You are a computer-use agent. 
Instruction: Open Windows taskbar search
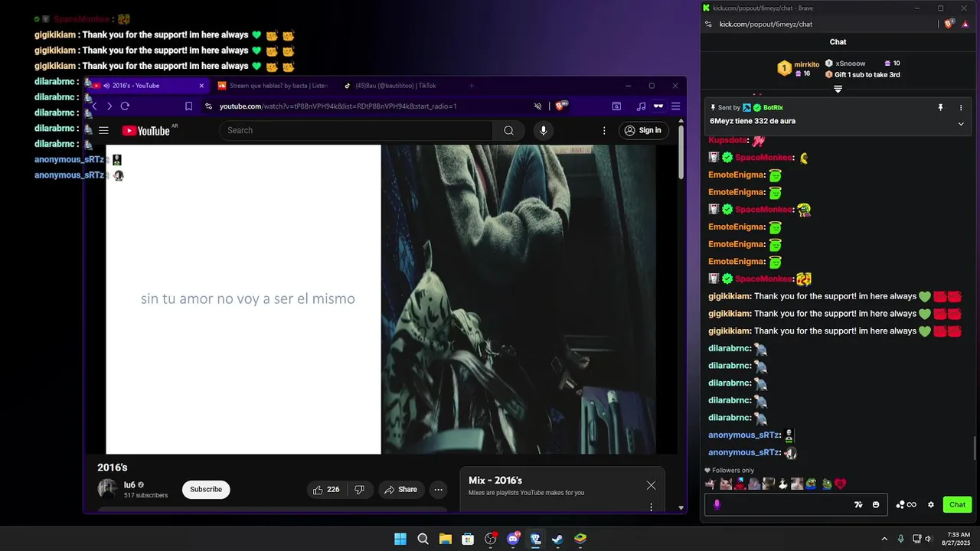[423, 539]
